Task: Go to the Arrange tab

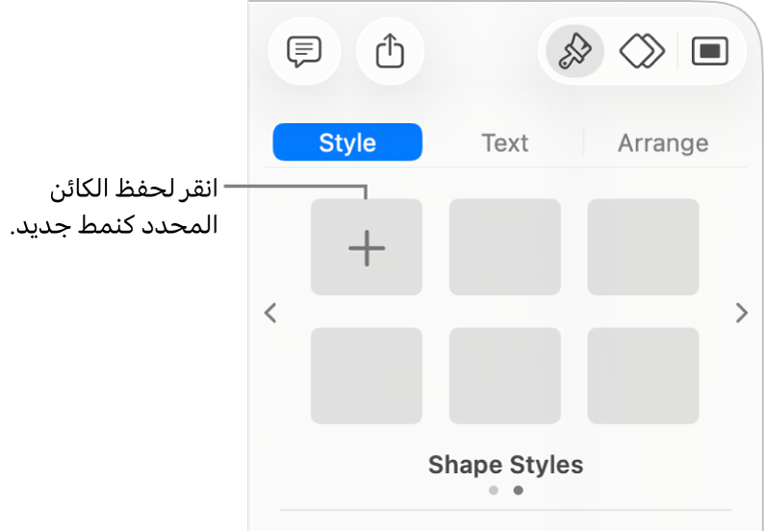Action: click(663, 142)
